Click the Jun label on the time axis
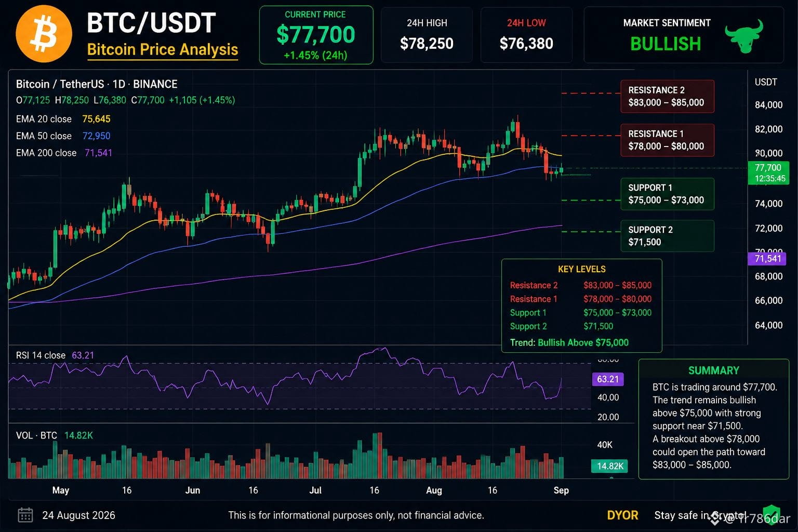The width and height of the screenshot is (798, 532). coord(193,490)
